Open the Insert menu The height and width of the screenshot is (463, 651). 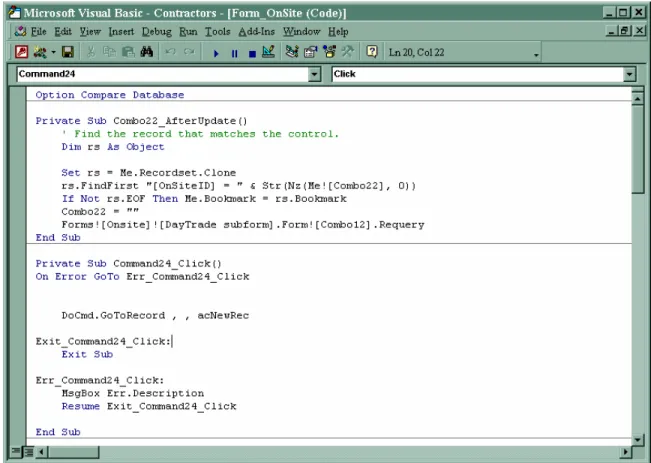(121, 32)
